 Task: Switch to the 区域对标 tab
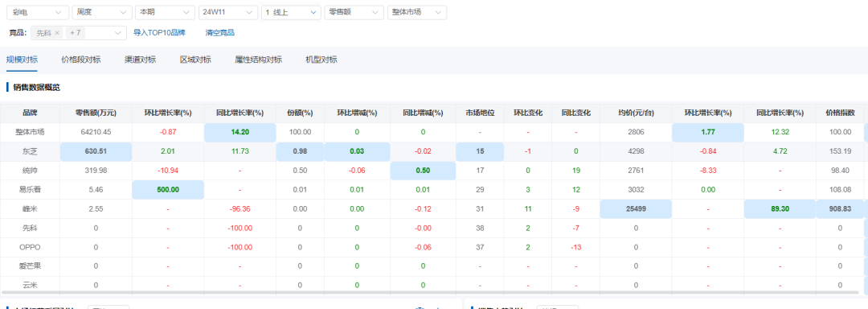[x=195, y=60]
